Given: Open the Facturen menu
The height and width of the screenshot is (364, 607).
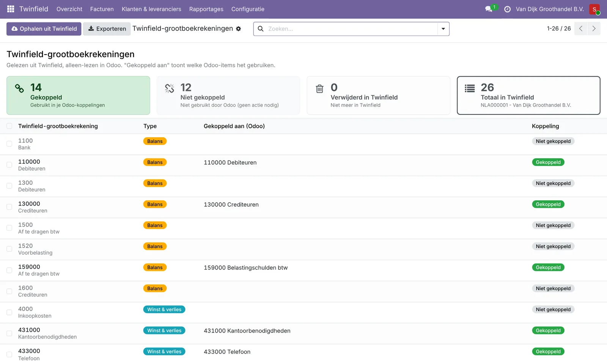Looking at the screenshot, I should point(102,9).
